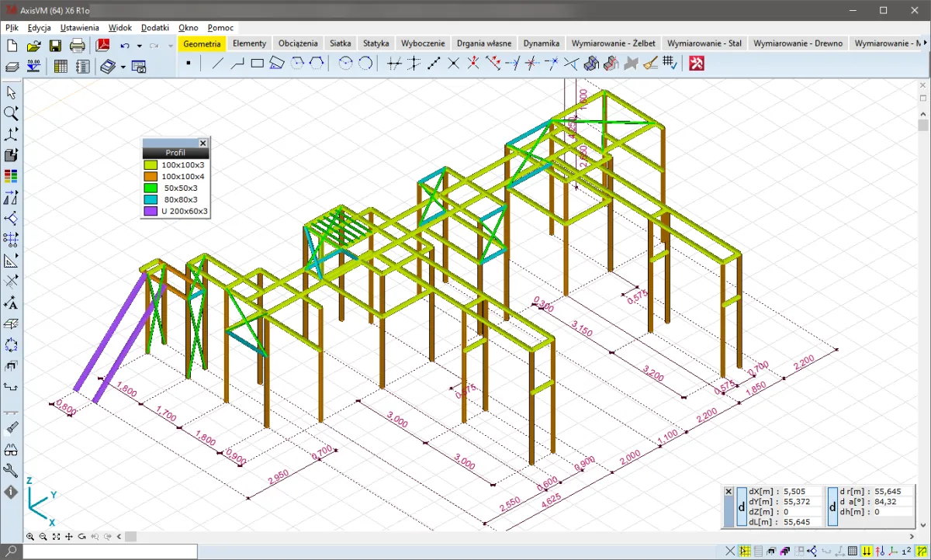
Task: Click the Save floppy disk icon
Action: click(56, 46)
